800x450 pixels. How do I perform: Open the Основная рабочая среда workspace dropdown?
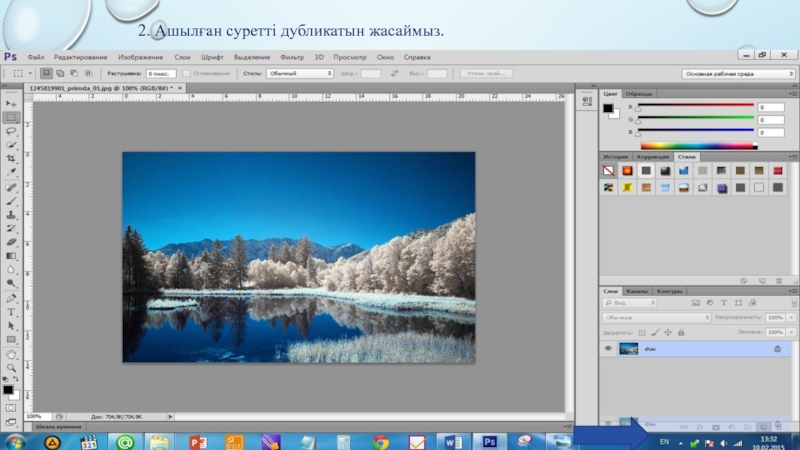pos(738,74)
